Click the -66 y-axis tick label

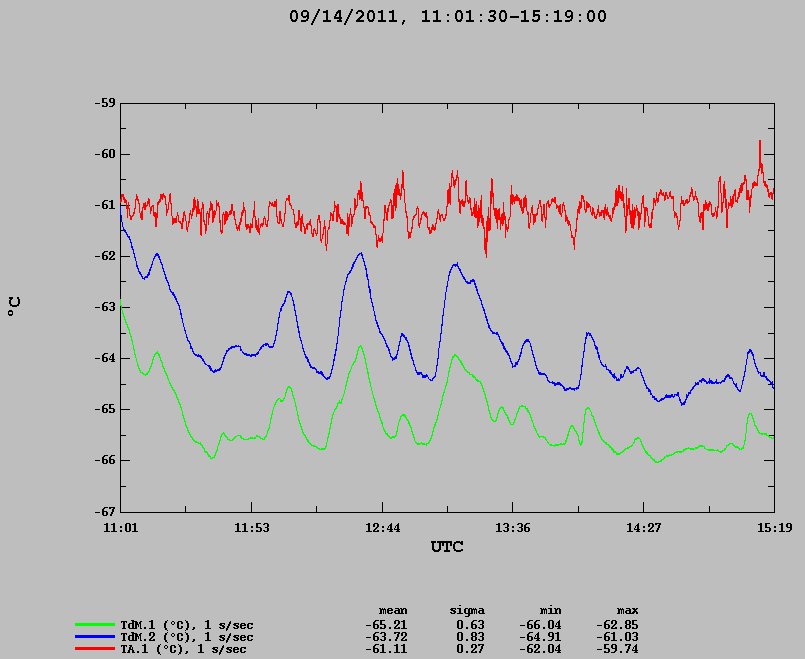(x=105, y=460)
